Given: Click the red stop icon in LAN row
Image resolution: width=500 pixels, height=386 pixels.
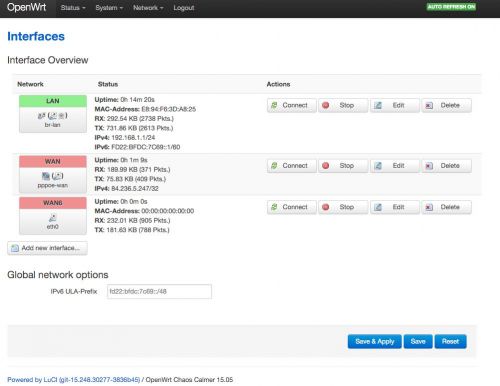Looking at the screenshot, I should 326,105.
